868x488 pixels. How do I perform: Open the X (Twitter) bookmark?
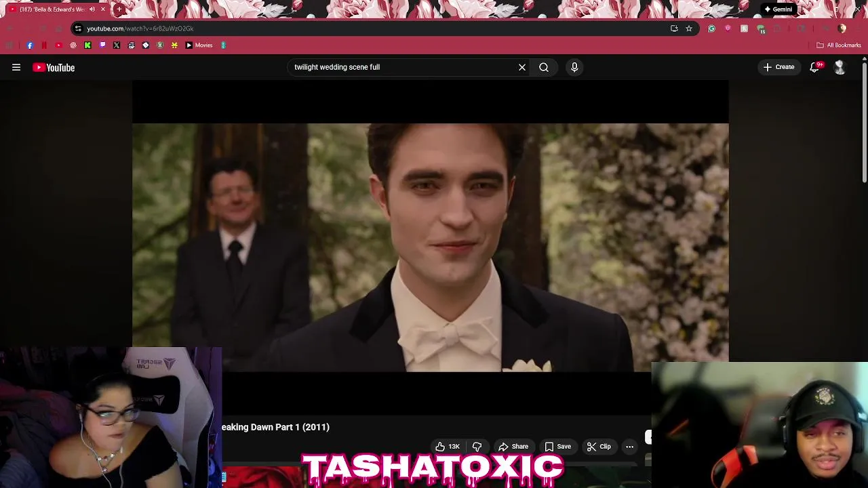coord(117,45)
